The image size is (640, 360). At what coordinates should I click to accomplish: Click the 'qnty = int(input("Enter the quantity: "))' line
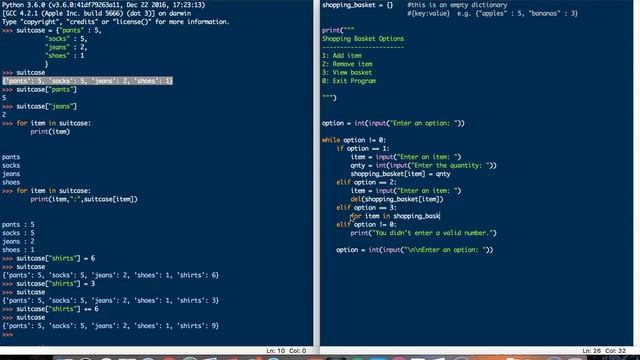(423, 165)
